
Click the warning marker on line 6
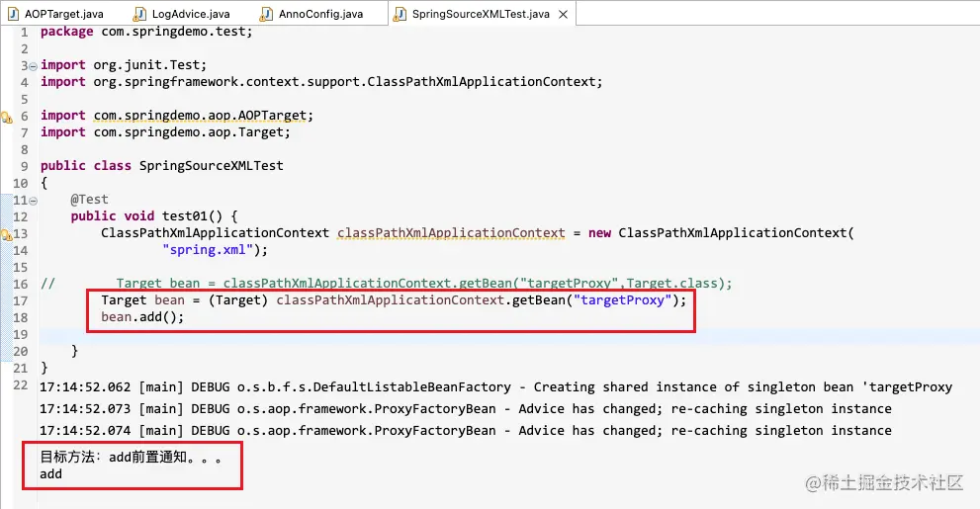click(x=6, y=117)
